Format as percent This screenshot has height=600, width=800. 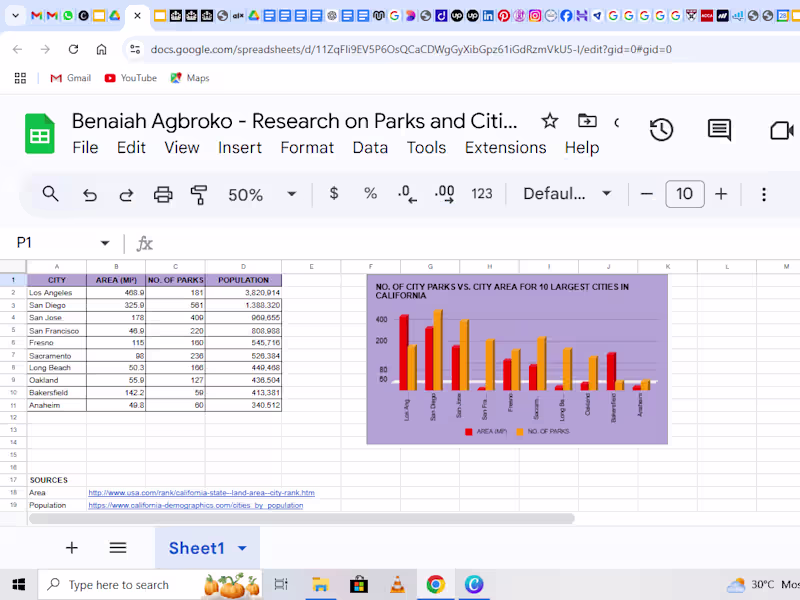[x=370, y=193]
